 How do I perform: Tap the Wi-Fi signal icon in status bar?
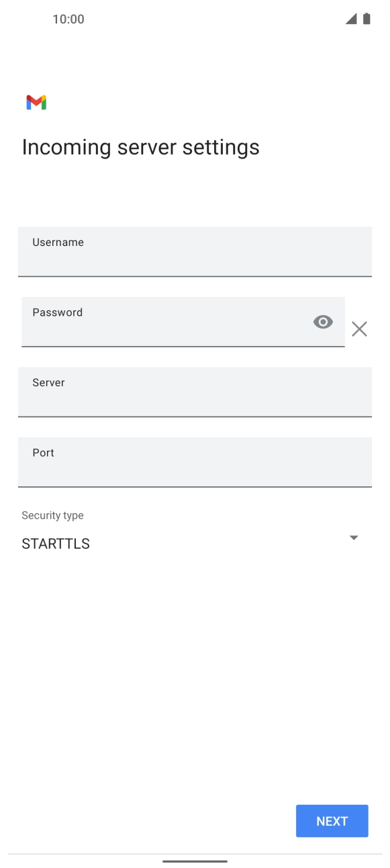click(350, 19)
